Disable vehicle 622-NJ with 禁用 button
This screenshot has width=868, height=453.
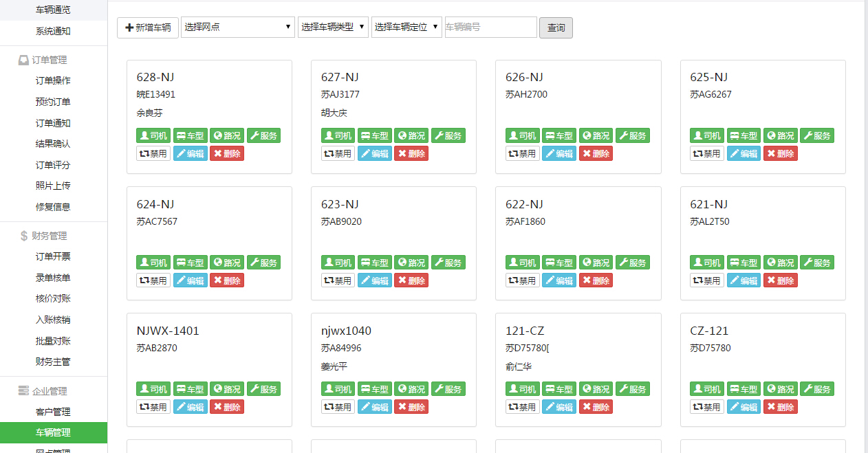click(x=522, y=280)
